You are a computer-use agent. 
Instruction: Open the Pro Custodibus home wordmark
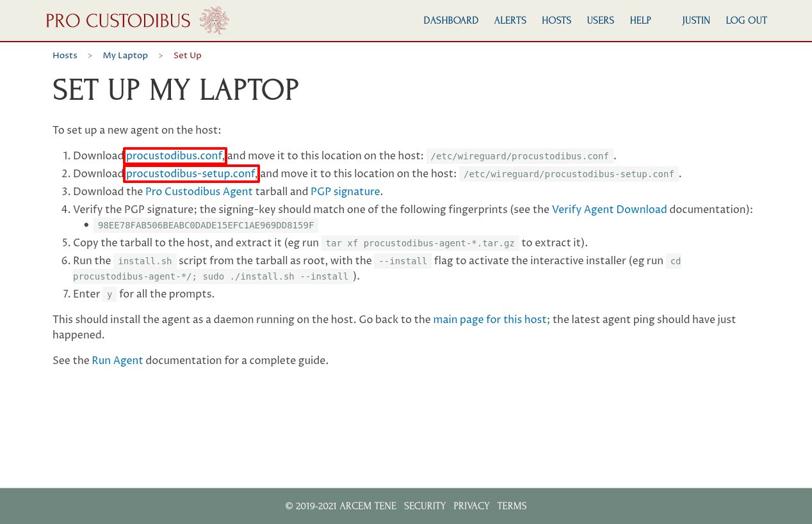[x=118, y=20]
